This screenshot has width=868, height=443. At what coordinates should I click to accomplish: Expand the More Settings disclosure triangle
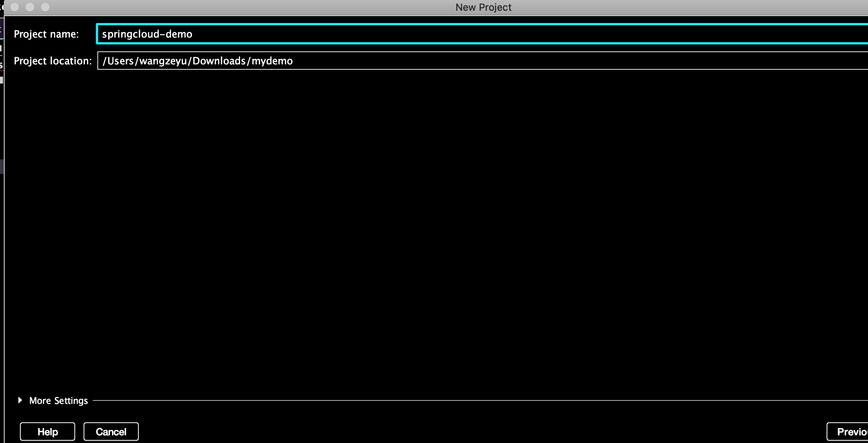20,400
